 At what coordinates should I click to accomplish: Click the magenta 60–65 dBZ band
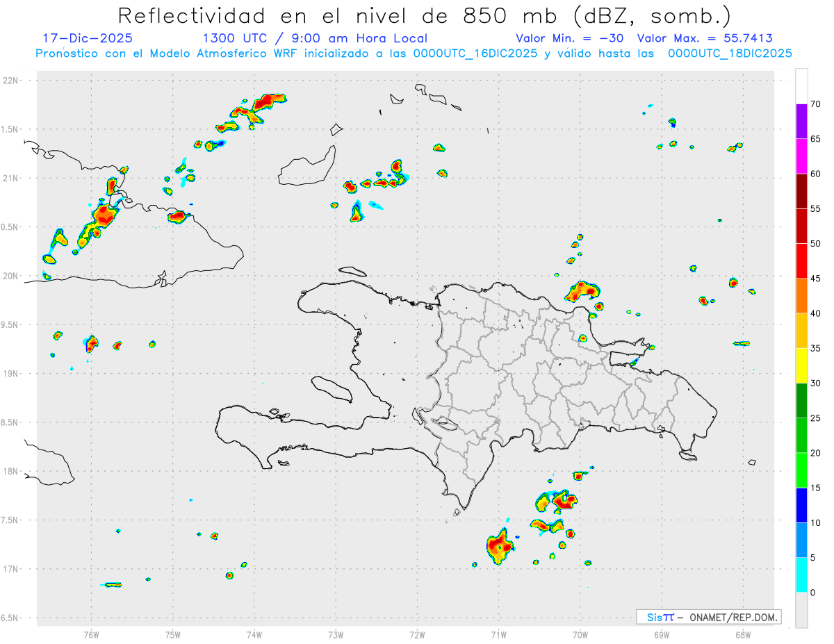(x=801, y=156)
